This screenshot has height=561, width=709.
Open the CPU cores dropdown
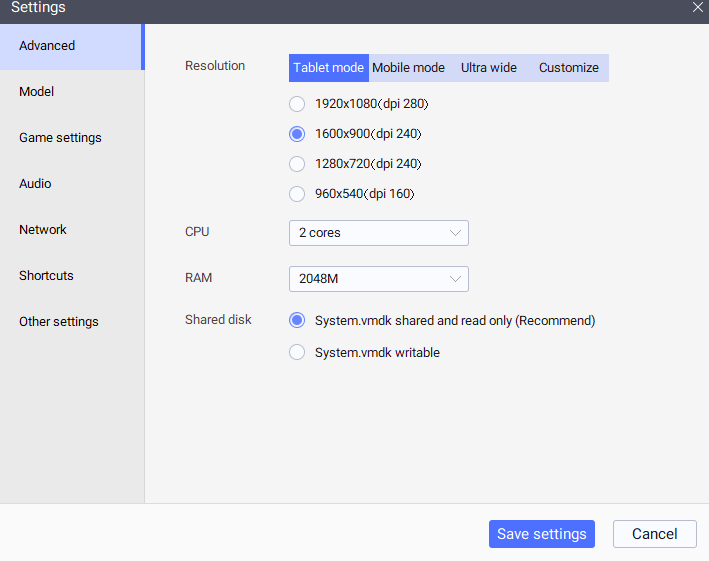(x=378, y=233)
